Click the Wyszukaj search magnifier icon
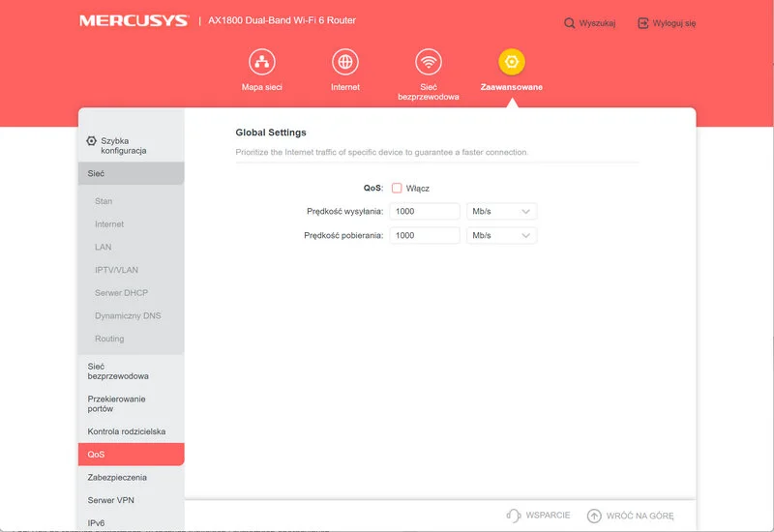 [570, 23]
